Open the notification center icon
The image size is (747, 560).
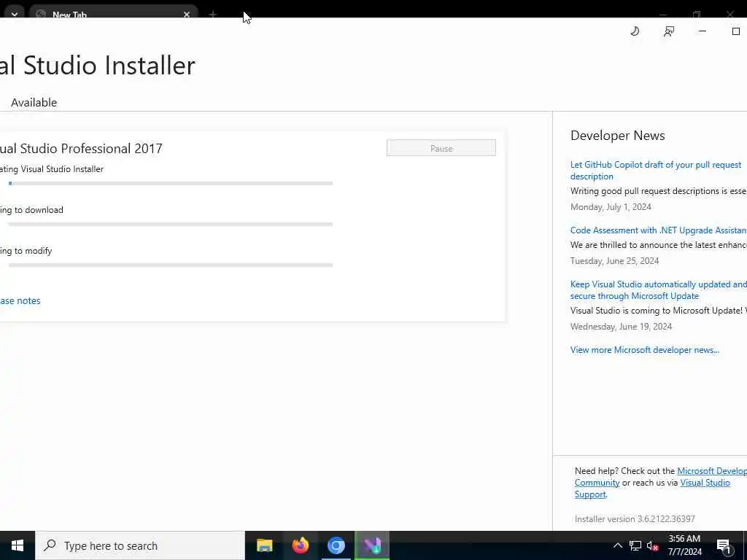[x=724, y=546]
